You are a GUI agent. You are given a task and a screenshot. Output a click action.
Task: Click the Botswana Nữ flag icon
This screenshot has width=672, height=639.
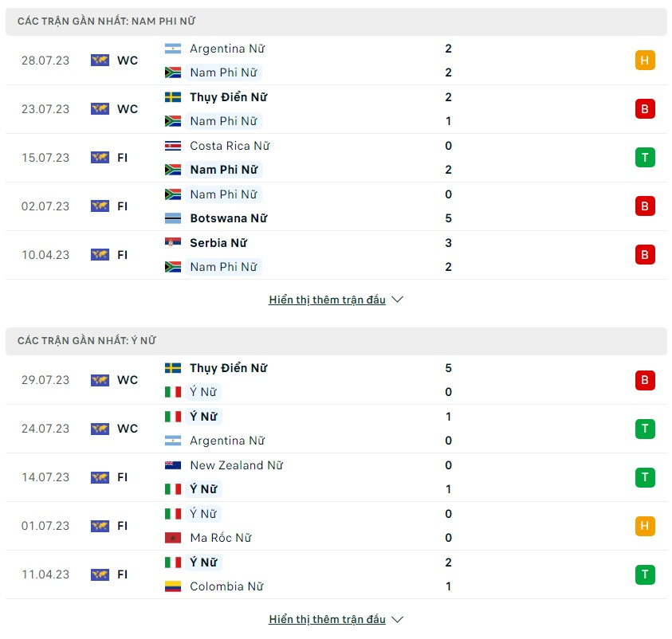[173, 218]
